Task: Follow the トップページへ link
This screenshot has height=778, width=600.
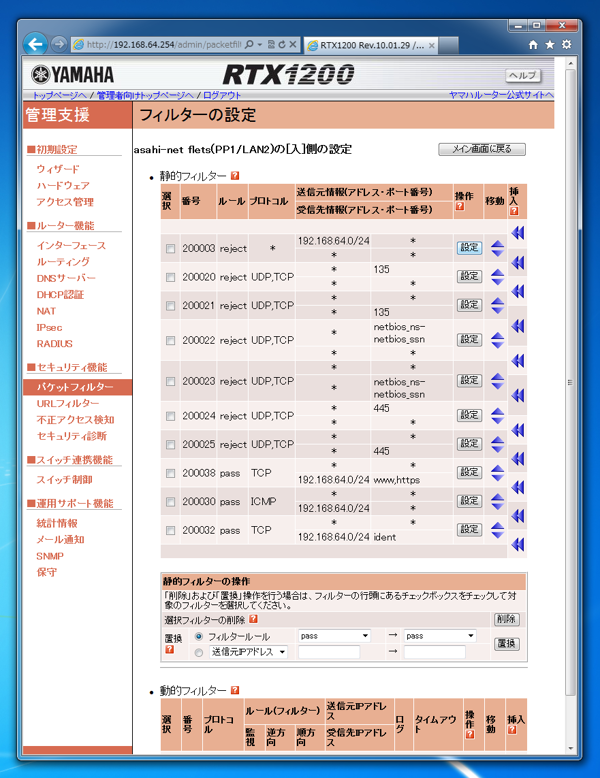Action: 60,95
